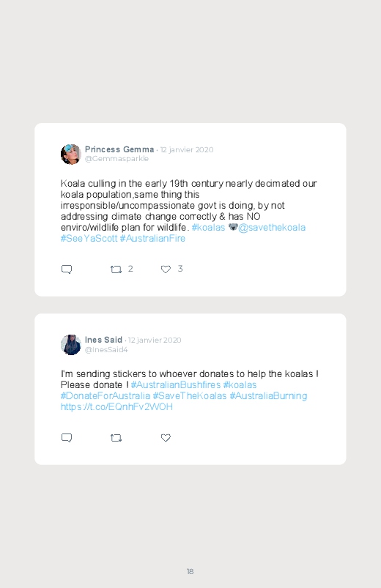Open Princess Gemma's profile picture
Screen dimensions: 381x588
point(70,154)
